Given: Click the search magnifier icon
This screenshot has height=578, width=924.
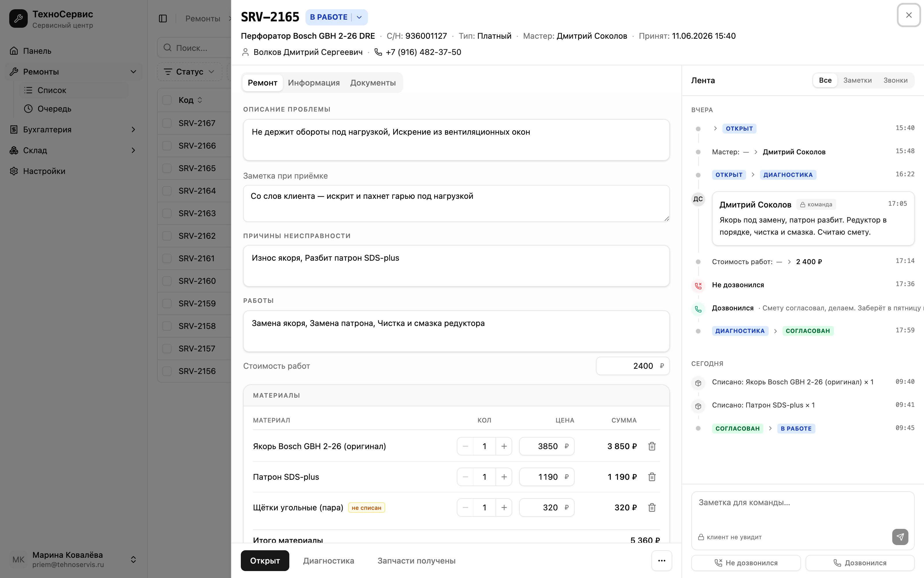Looking at the screenshot, I should pos(167,48).
